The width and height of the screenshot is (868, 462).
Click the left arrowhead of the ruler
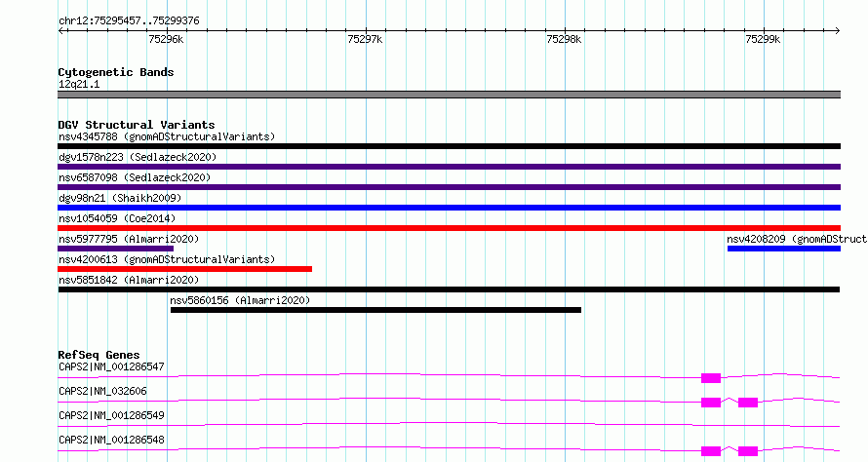click(61, 30)
